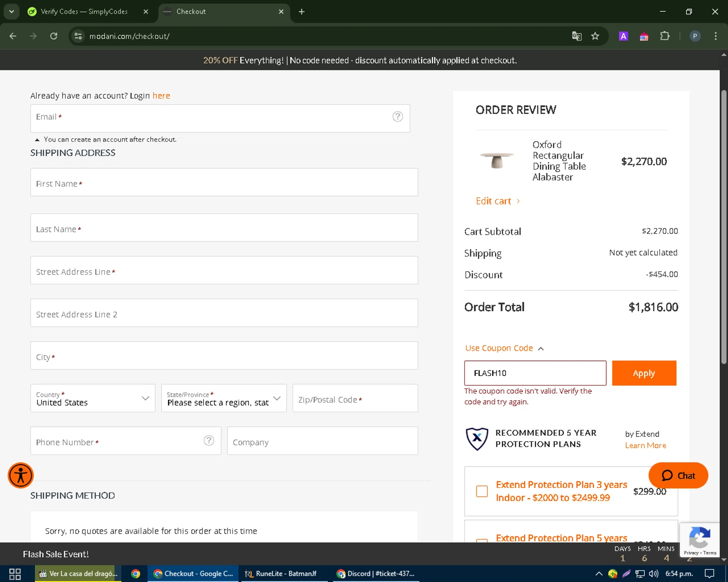Open the volume speaker tray icon
Viewport: 728px width, 582px height.
coord(654,574)
